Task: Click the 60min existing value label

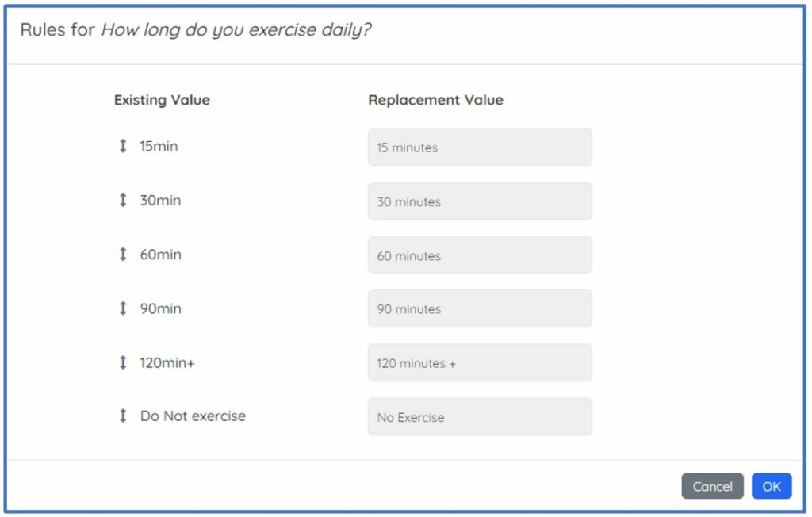Action: pyautogui.click(x=160, y=255)
